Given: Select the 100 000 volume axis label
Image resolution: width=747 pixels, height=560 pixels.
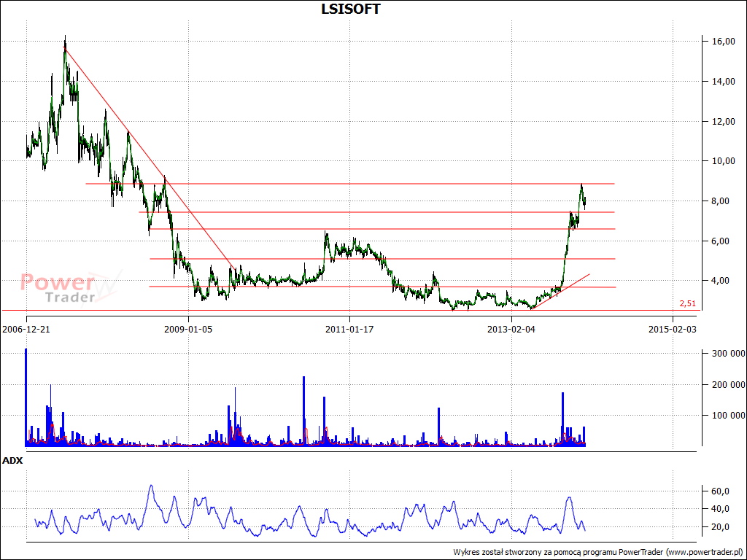Looking at the screenshot, I should click(x=729, y=415).
